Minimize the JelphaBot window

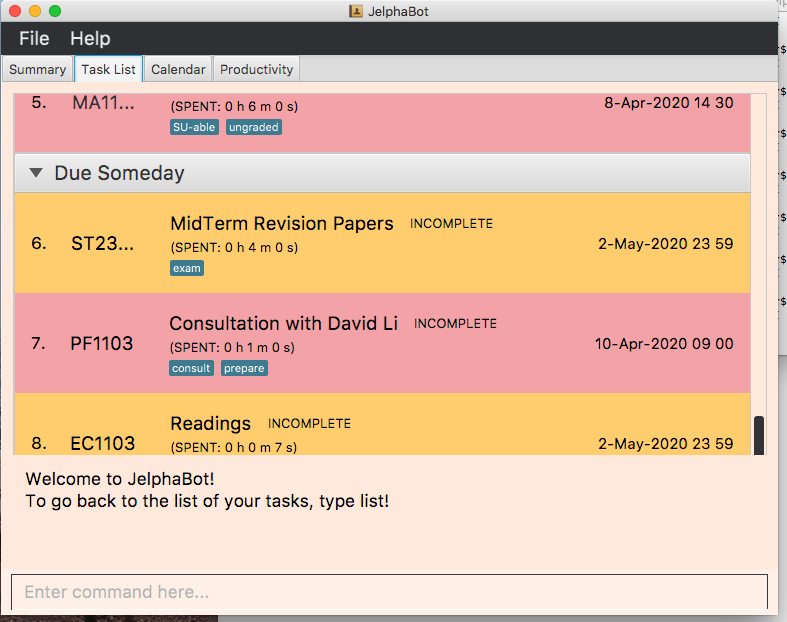coord(35,11)
